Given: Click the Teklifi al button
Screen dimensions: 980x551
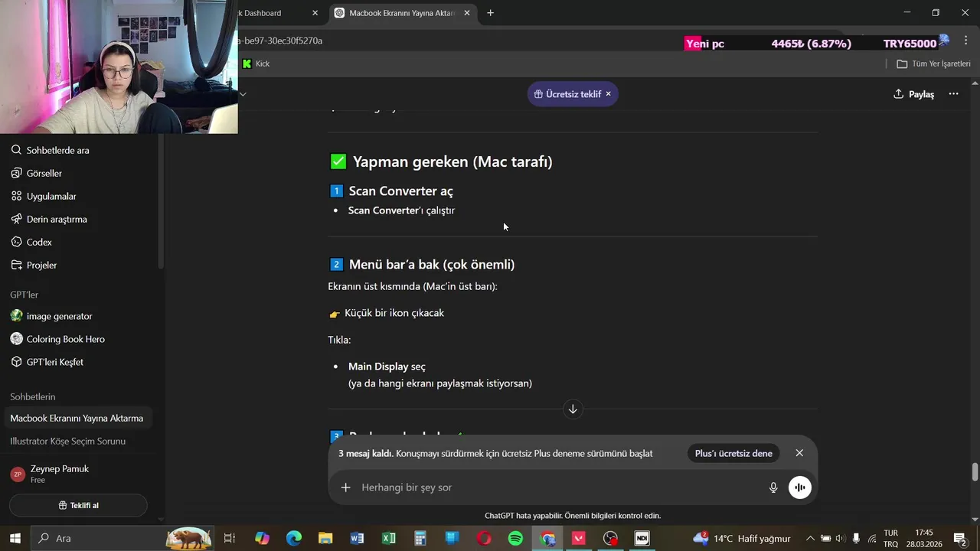Looking at the screenshot, I should click(78, 505).
